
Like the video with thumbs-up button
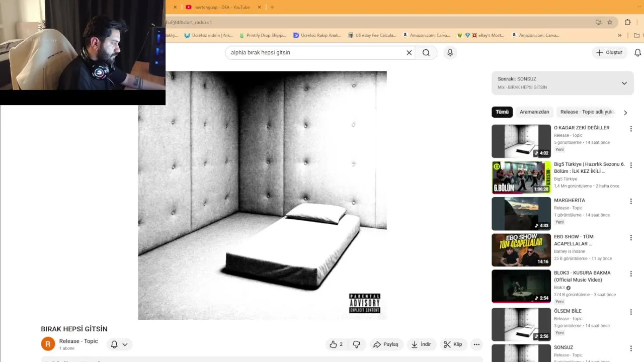point(337,344)
